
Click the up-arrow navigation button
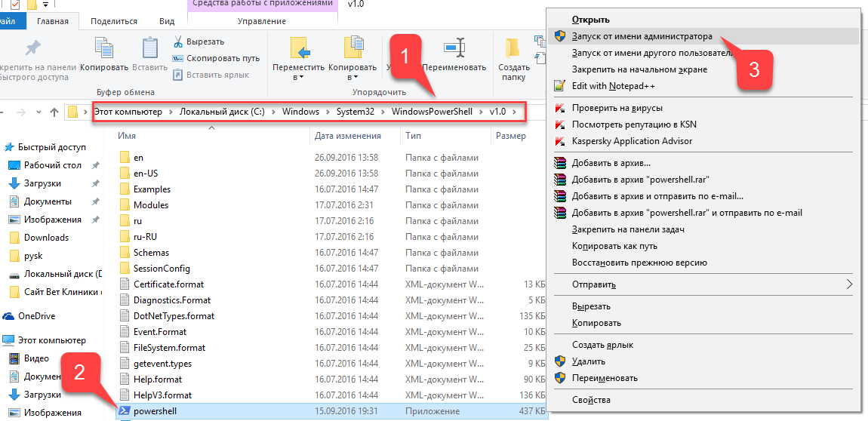coord(54,112)
